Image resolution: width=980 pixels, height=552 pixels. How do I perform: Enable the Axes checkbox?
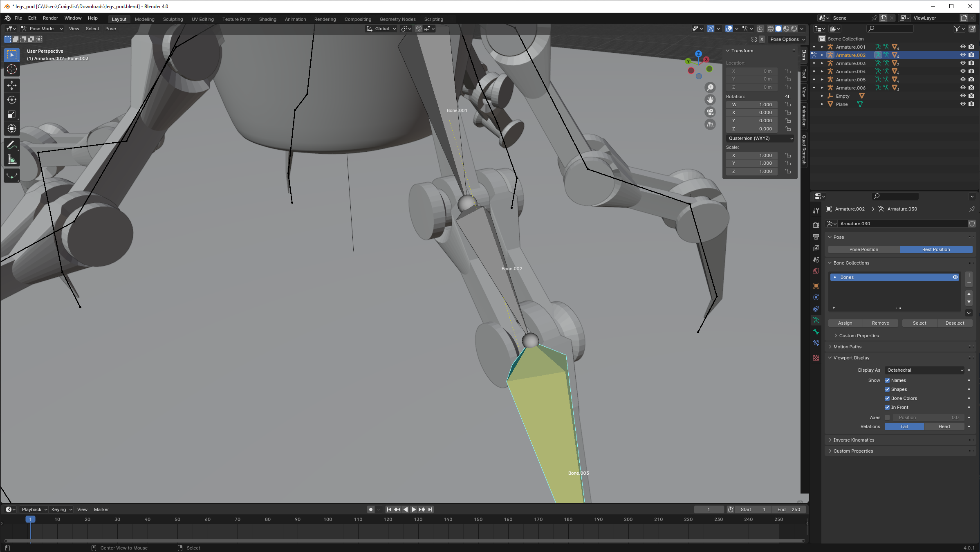(x=887, y=417)
